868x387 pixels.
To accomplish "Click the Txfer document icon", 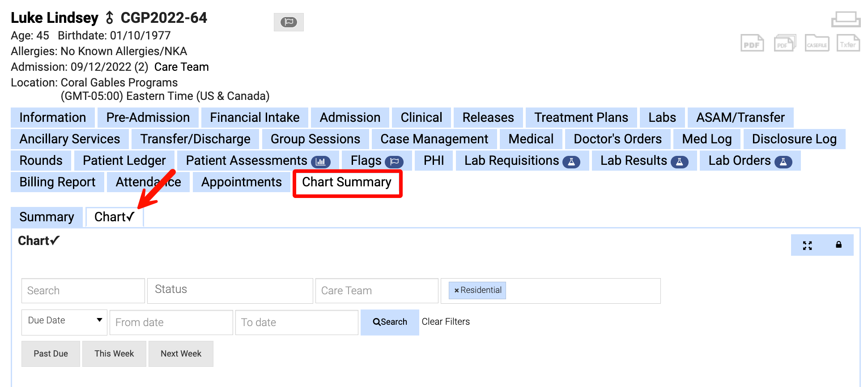I will [848, 43].
